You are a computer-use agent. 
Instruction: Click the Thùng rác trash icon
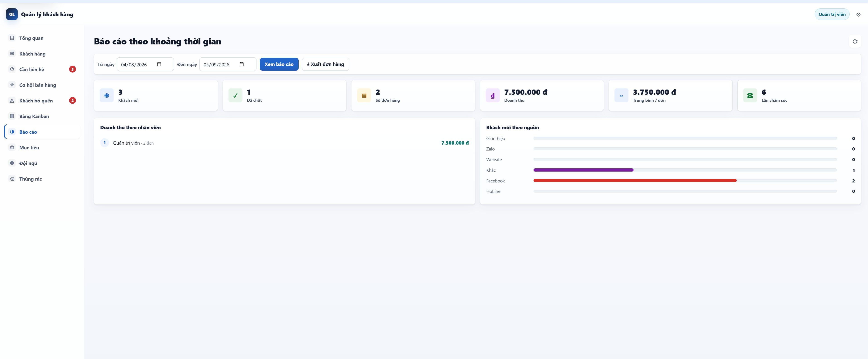[x=12, y=179]
